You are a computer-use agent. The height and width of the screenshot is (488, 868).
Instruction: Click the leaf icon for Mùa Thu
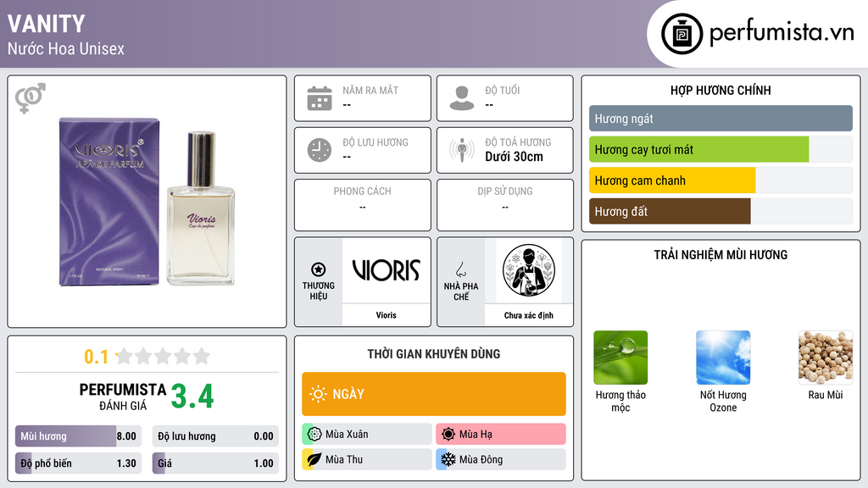(314, 459)
